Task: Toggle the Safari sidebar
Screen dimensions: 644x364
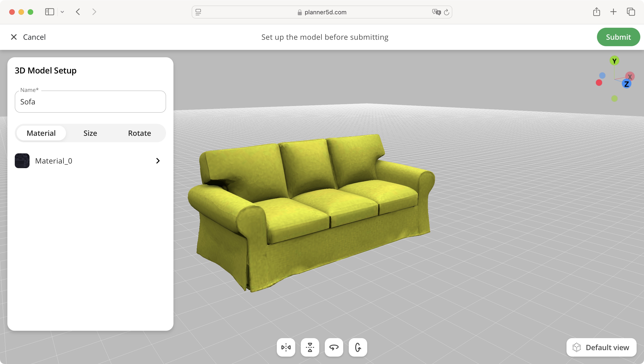Action: (x=50, y=12)
